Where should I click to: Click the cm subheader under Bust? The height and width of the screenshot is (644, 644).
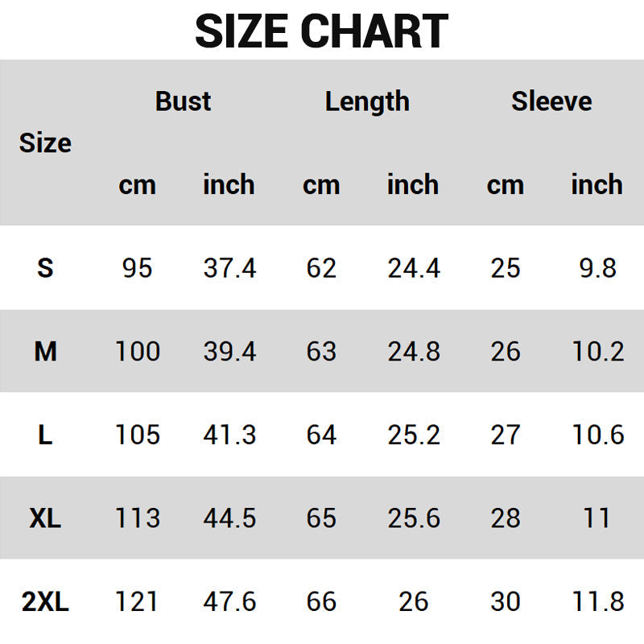(x=137, y=184)
